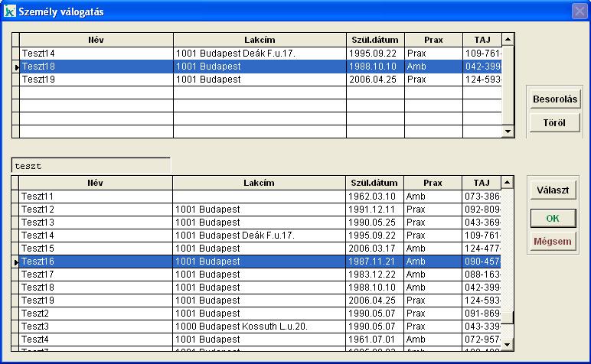Screen dimensions: 591x364
Task: Focus the search field containing 'teszt'
Action: (90, 166)
